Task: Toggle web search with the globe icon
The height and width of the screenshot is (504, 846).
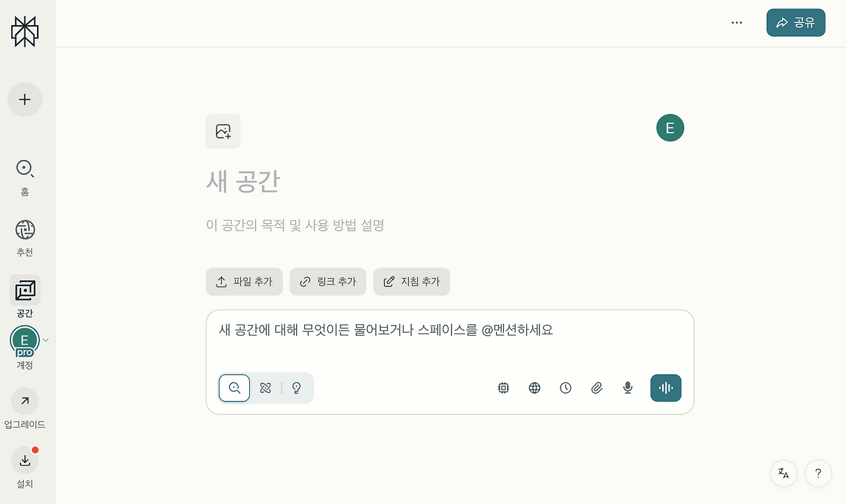Action: pyautogui.click(x=534, y=388)
